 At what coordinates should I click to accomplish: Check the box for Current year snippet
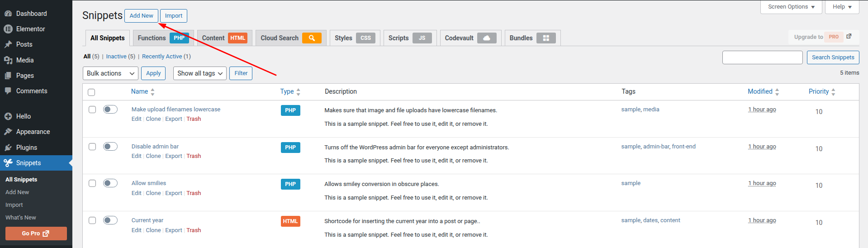coord(92,220)
